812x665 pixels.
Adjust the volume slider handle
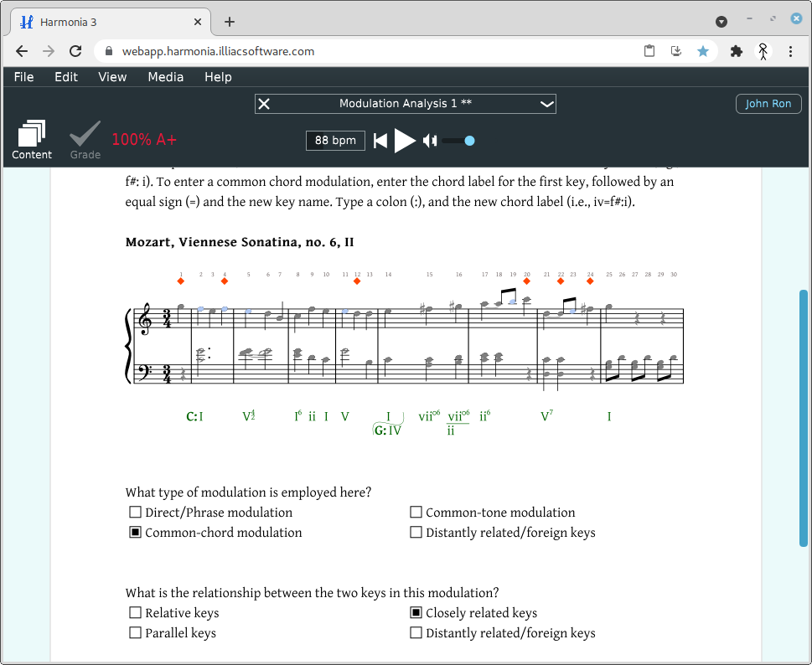click(469, 141)
